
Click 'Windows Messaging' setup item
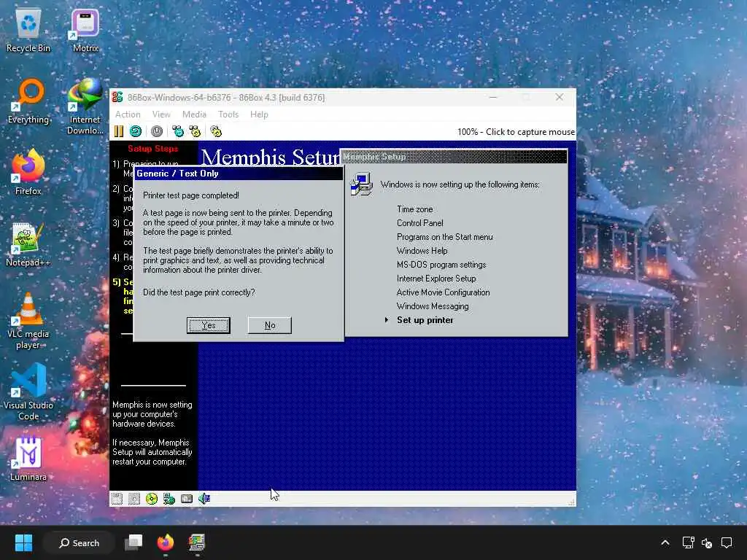pyautogui.click(x=433, y=306)
